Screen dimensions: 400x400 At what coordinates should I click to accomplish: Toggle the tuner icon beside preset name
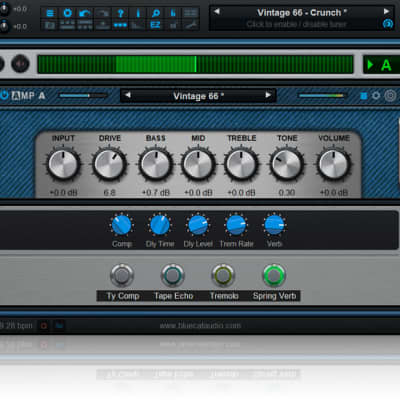click(388, 24)
